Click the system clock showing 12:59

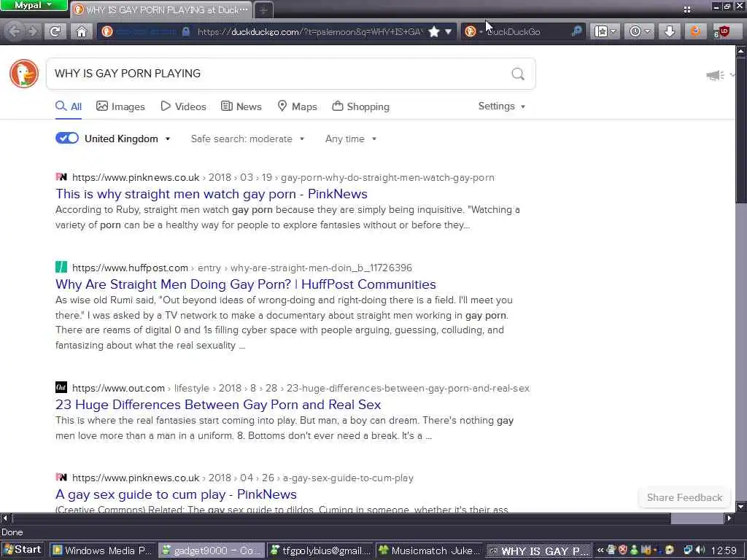point(724,551)
